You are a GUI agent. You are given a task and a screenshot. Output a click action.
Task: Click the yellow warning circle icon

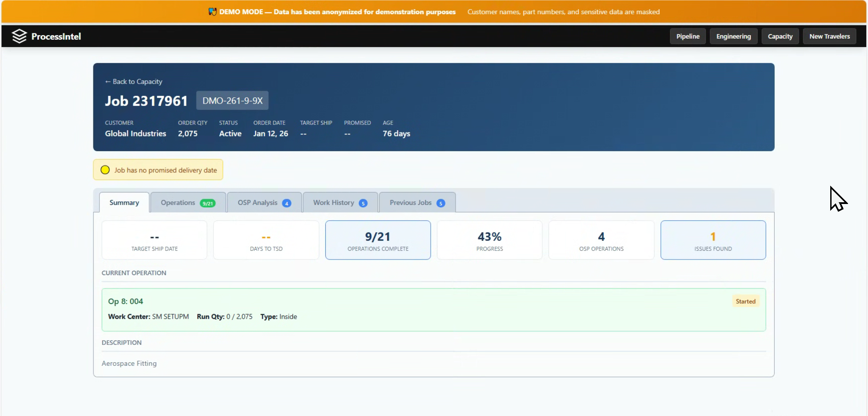tap(105, 170)
